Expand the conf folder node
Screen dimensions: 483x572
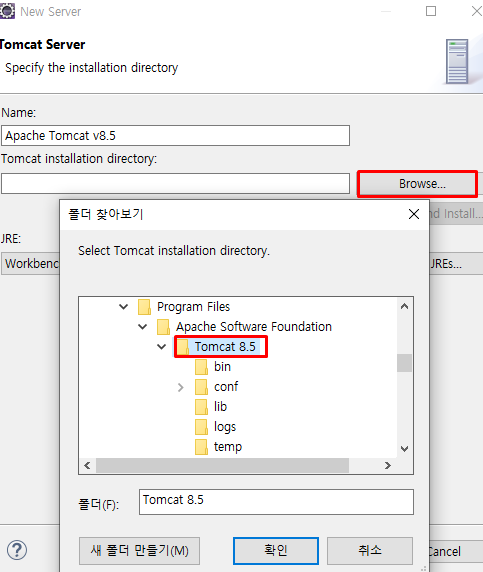181,387
